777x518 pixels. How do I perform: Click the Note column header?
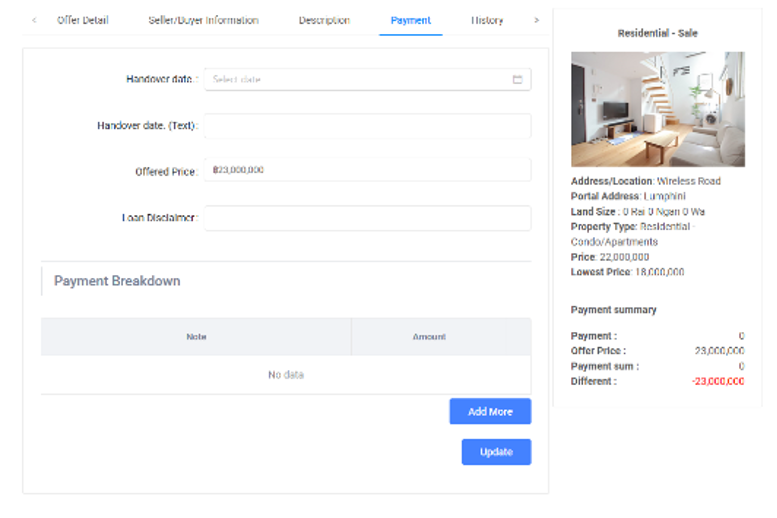tap(196, 337)
